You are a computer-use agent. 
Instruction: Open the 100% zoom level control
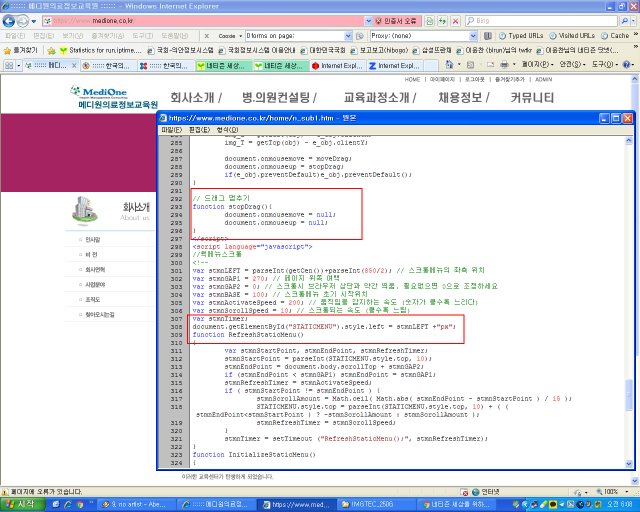click(x=612, y=492)
